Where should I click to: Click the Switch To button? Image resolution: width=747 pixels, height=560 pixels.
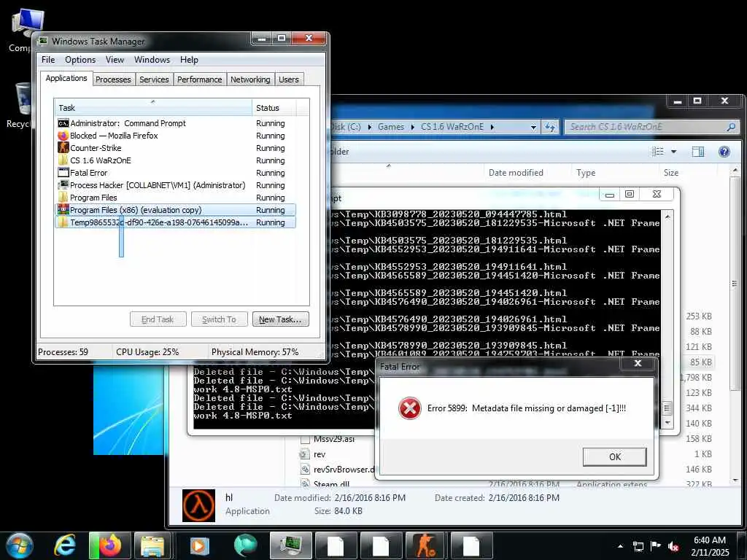pyautogui.click(x=219, y=319)
